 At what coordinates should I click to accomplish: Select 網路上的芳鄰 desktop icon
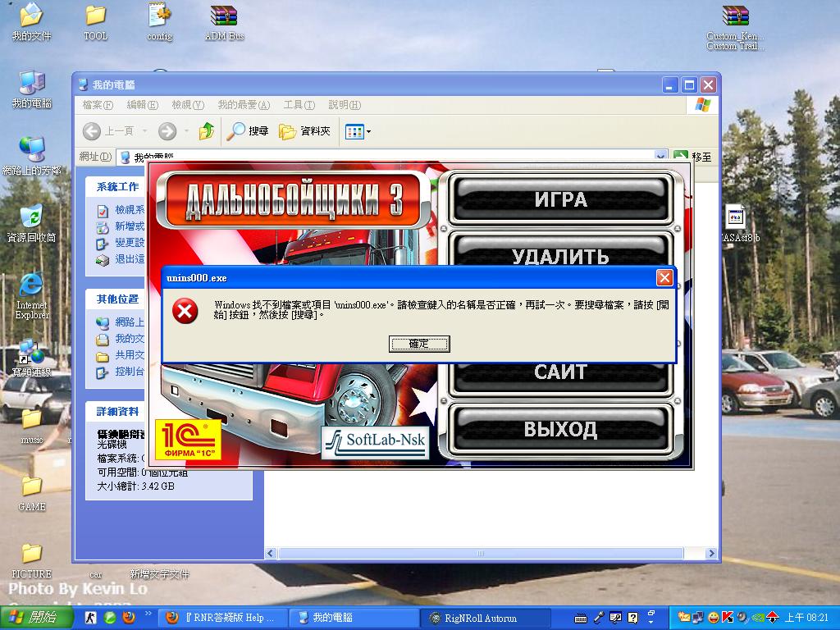[31, 157]
